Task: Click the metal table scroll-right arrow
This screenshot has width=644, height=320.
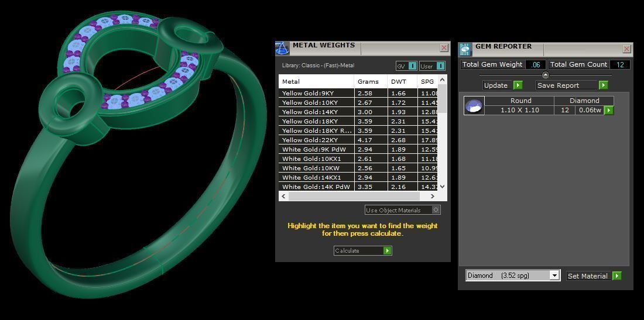Action: (x=433, y=197)
